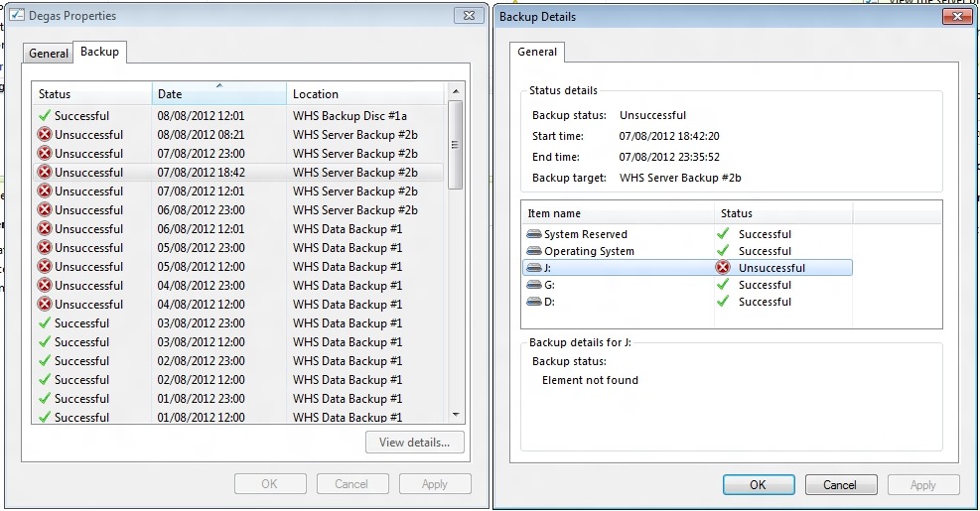980x511 pixels.
Task: Click the System Reserved drive icon
Action: pyautogui.click(x=534, y=234)
